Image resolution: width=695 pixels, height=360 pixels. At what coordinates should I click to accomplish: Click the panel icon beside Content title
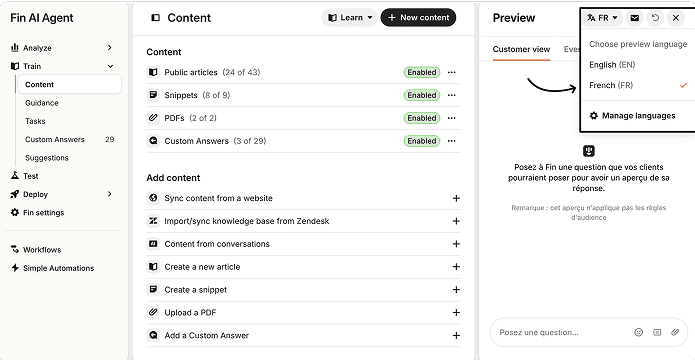[x=155, y=18]
